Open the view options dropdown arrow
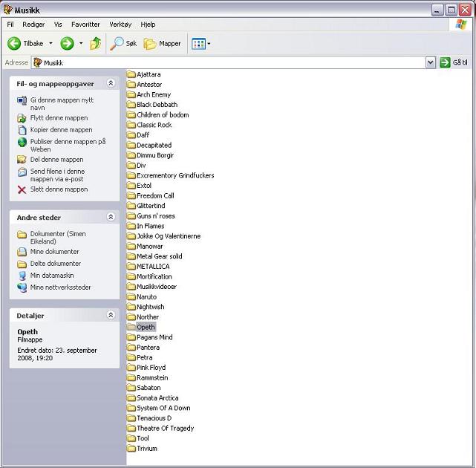This screenshot has width=476, height=468. pos(209,44)
